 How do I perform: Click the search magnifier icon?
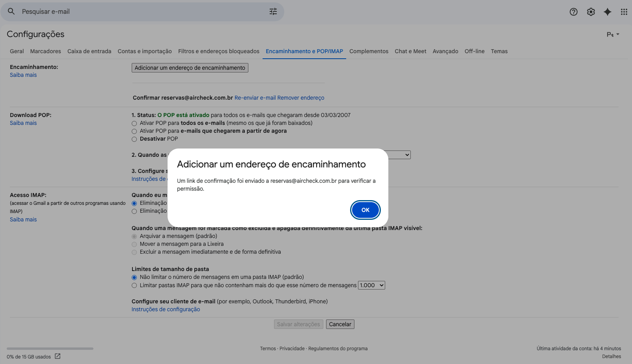(x=11, y=11)
